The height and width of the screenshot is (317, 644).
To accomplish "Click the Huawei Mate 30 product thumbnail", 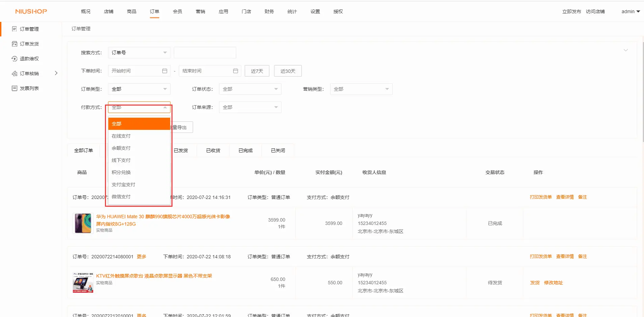I will point(83,223).
